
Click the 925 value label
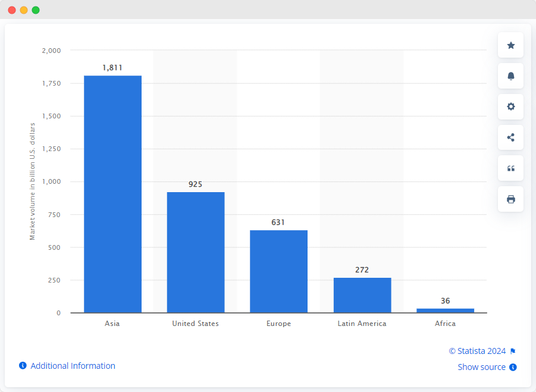coord(196,184)
